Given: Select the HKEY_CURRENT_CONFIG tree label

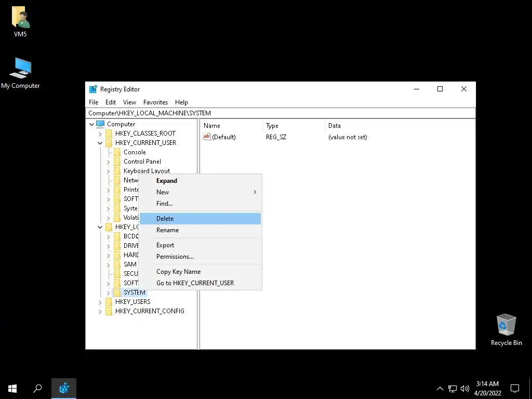Looking at the screenshot, I should tap(150, 311).
